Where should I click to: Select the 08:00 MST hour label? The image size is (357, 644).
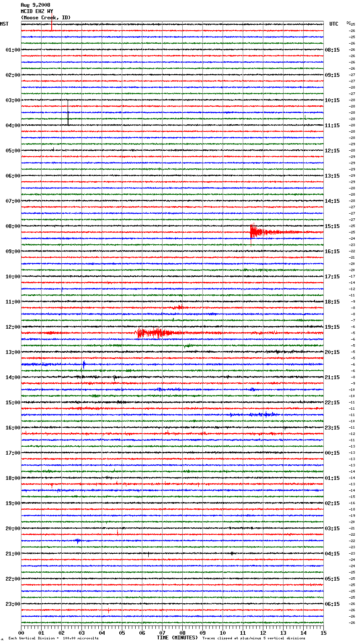pos(13,226)
